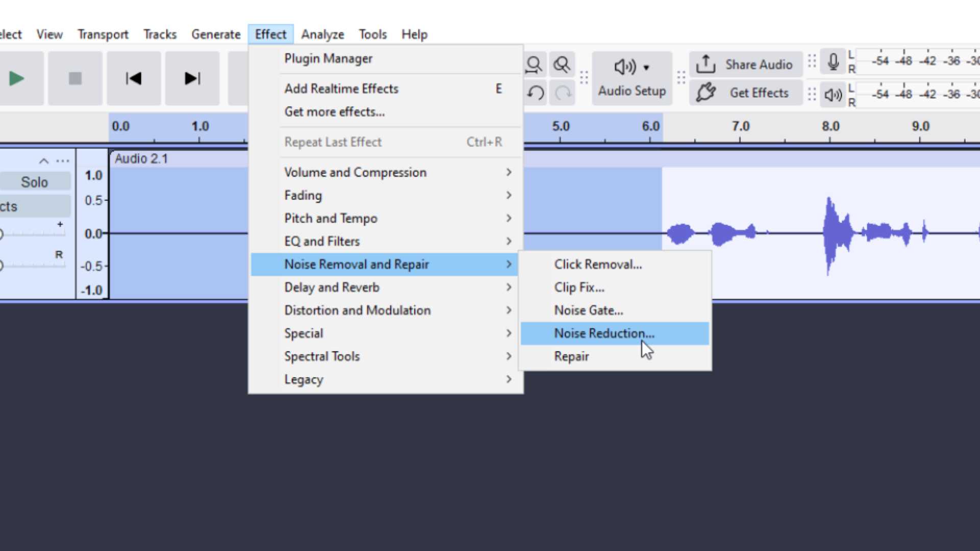980x551 pixels.
Task: Click the Fit Selection zoom icon
Action: (x=534, y=65)
